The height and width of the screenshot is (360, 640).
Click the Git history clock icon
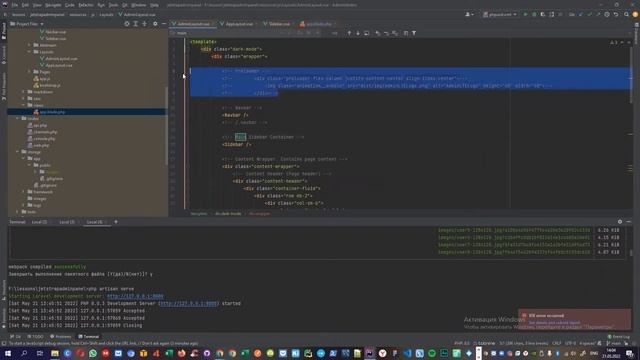pyautogui.click(x=607, y=14)
